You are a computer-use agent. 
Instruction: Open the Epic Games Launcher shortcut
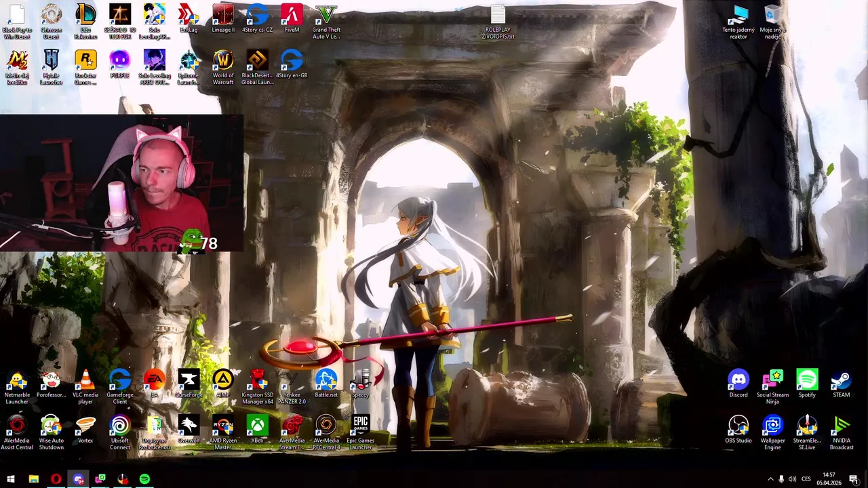pyautogui.click(x=361, y=432)
